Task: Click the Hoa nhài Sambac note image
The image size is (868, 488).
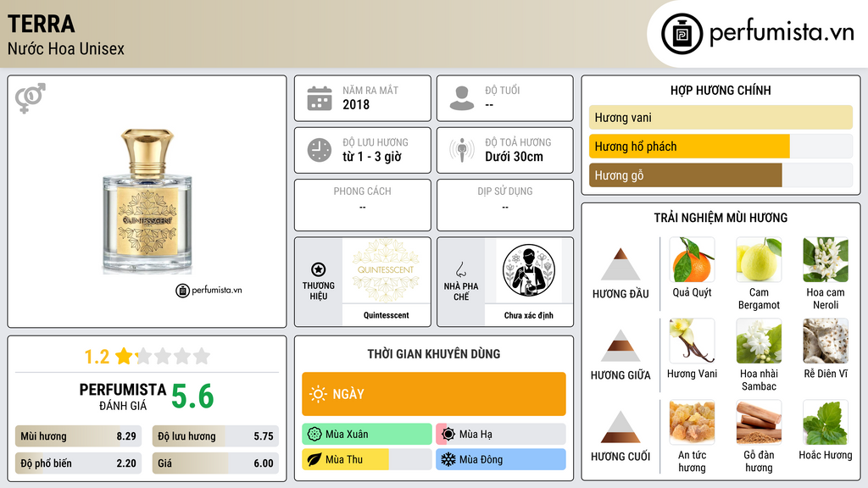Action: (x=759, y=341)
